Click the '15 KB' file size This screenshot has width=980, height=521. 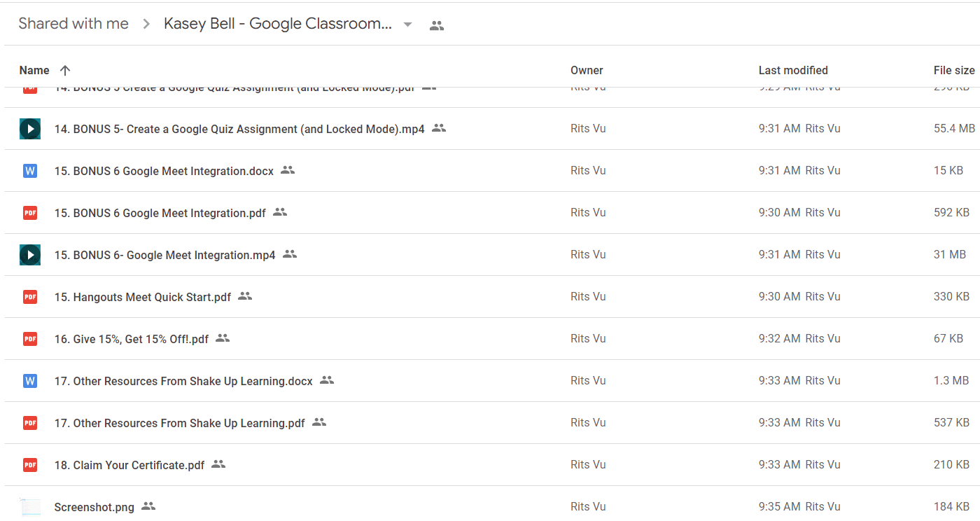pyautogui.click(x=948, y=171)
